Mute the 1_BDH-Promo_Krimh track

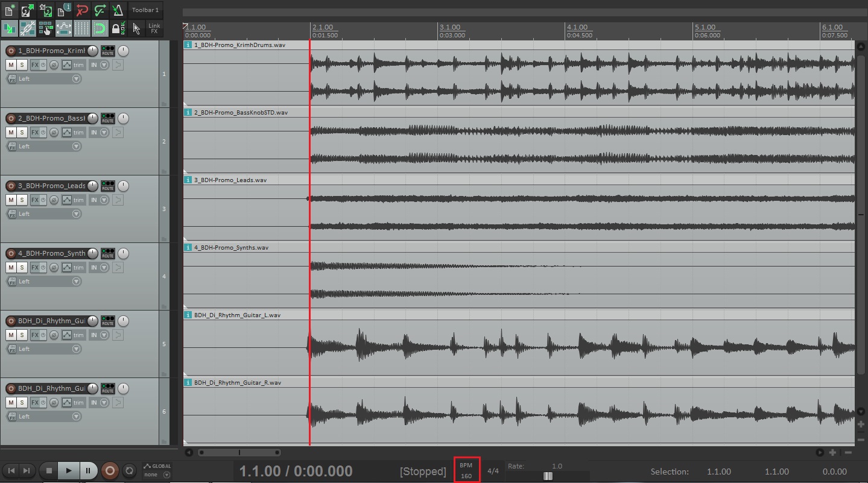11,65
